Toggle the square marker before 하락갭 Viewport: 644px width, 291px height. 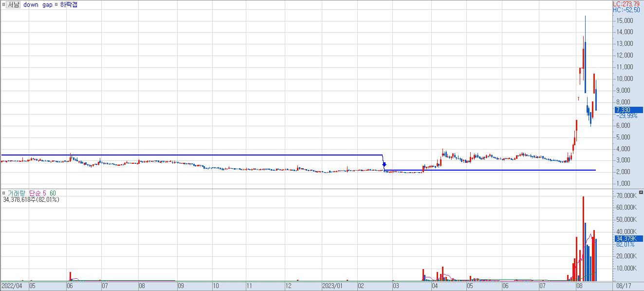pos(57,5)
